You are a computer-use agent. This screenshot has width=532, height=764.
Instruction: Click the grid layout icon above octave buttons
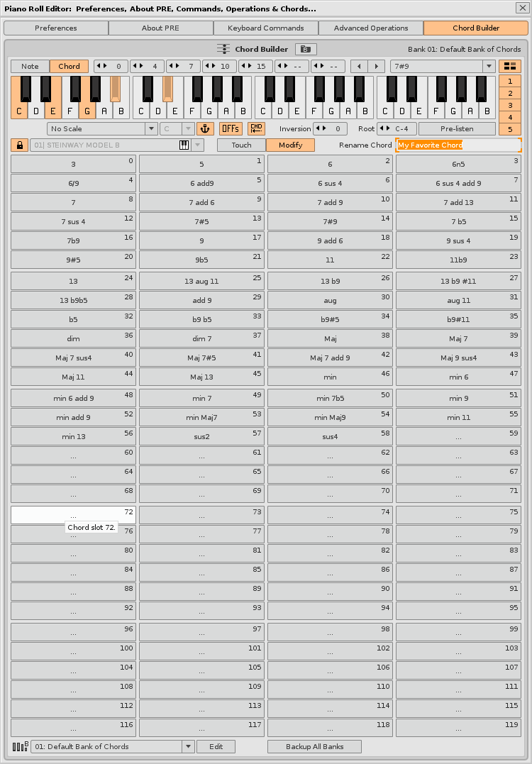tap(510, 66)
